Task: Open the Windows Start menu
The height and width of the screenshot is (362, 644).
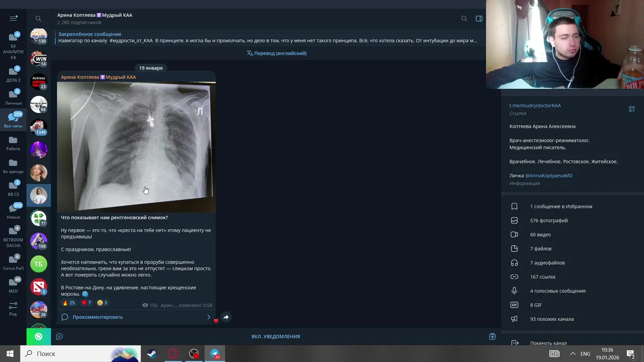Action: tap(10, 353)
